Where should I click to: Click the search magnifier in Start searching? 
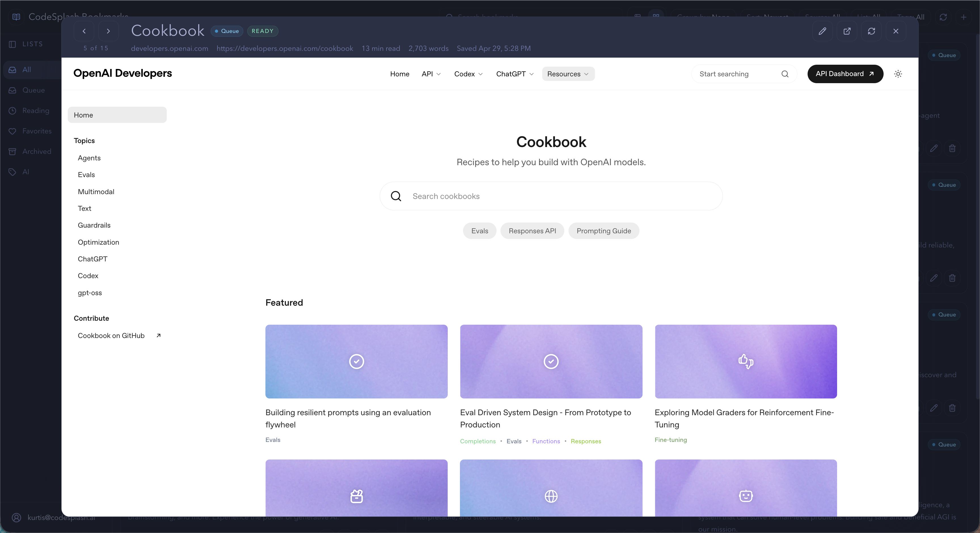pyautogui.click(x=785, y=74)
